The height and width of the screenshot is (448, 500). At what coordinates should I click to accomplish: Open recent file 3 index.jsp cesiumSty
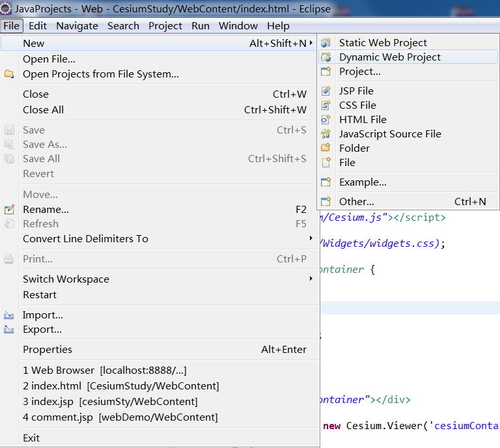pyautogui.click(x=160, y=402)
